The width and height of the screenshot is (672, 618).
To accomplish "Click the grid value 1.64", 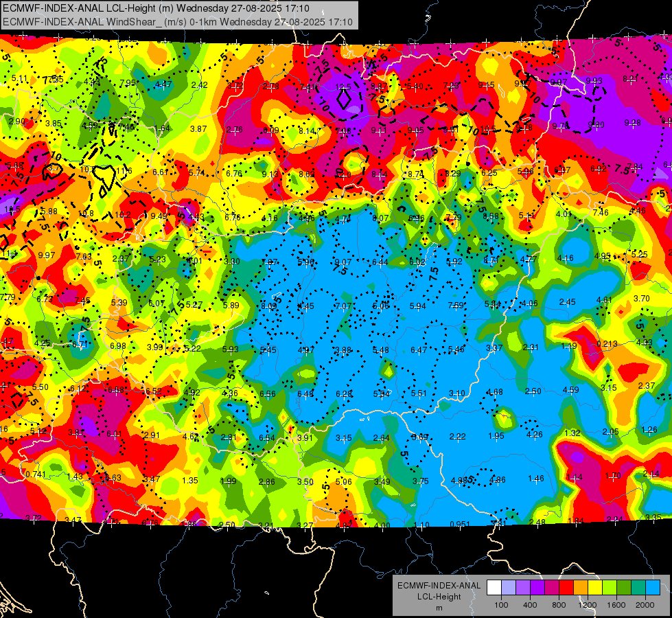I will (162, 128).
